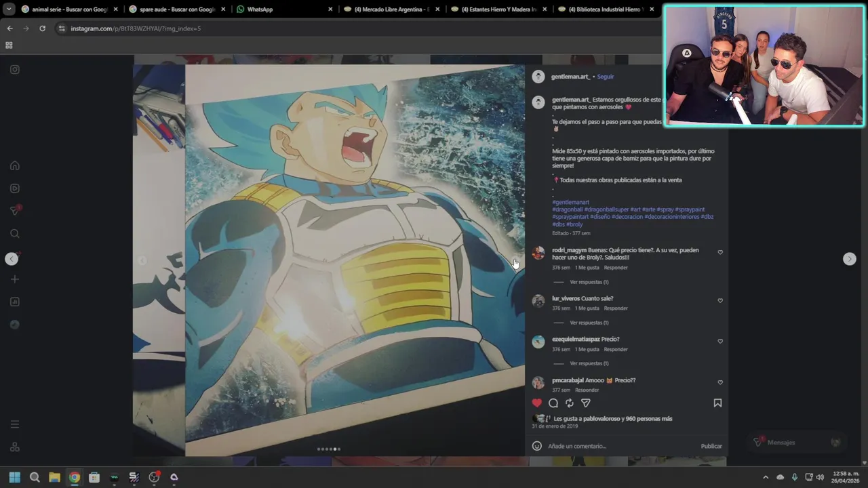Open the Search icon in Instagram sidebar
Image resolution: width=868 pixels, height=488 pixels.
(x=14, y=234)
